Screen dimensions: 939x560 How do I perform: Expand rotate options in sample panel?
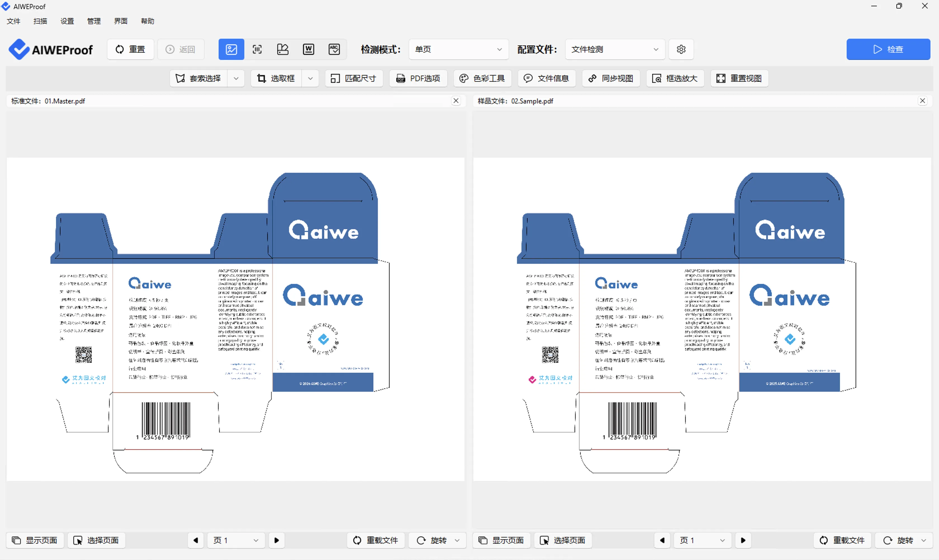pyautogui.click(x=924, y=540)
